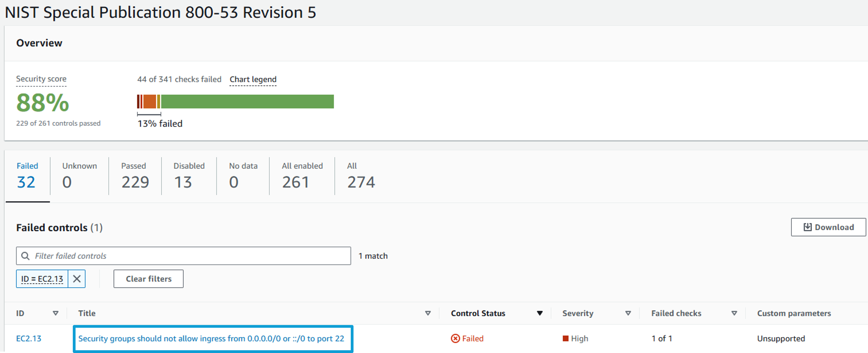Click the 88% security score value
The width and height of the screenshot is (868, 353).
pyautogui.click(x=42, y=102)
